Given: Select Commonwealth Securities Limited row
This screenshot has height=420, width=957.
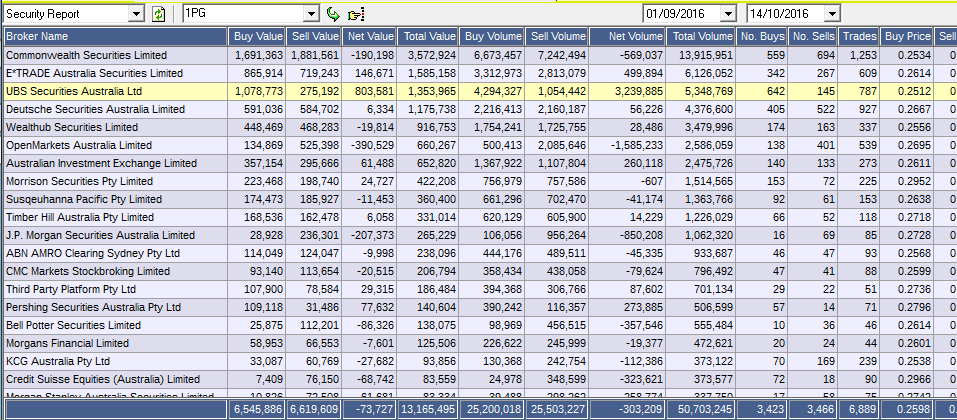Looking at the screenshot, I should point(478,56).
